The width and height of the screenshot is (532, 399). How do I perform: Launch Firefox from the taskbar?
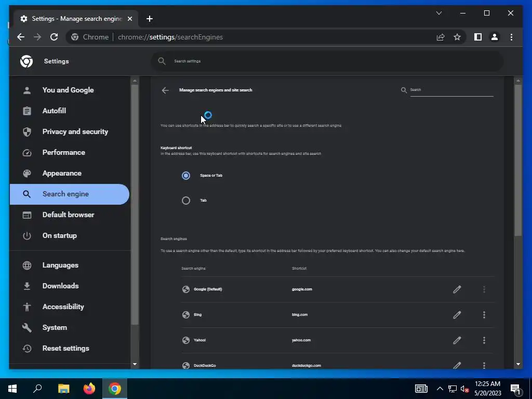click(89, 389)
